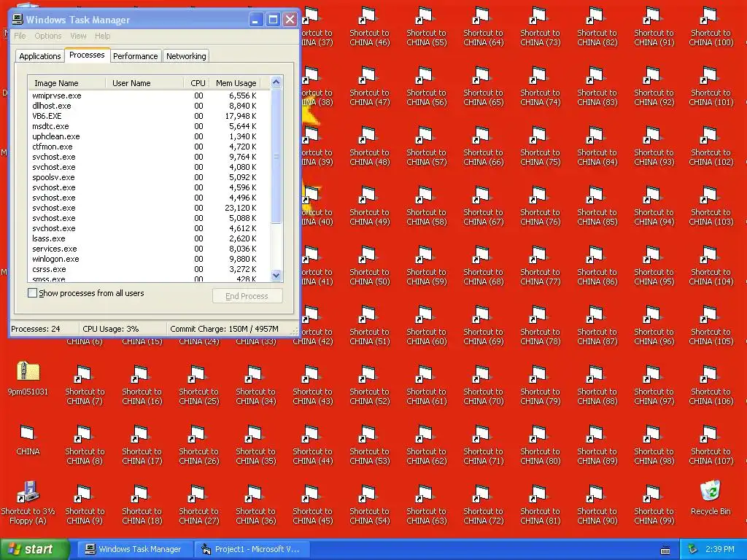Select the msdtc.exe process row

[149, 126]
